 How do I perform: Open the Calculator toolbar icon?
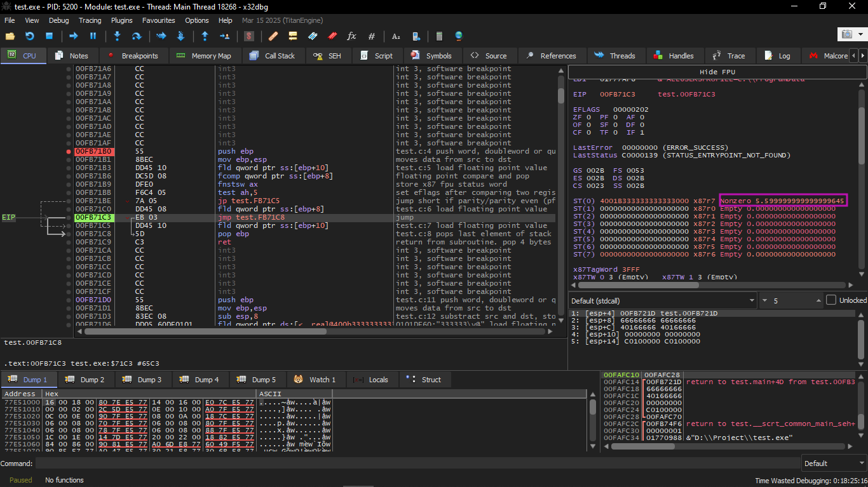click(x=438, y=36)
